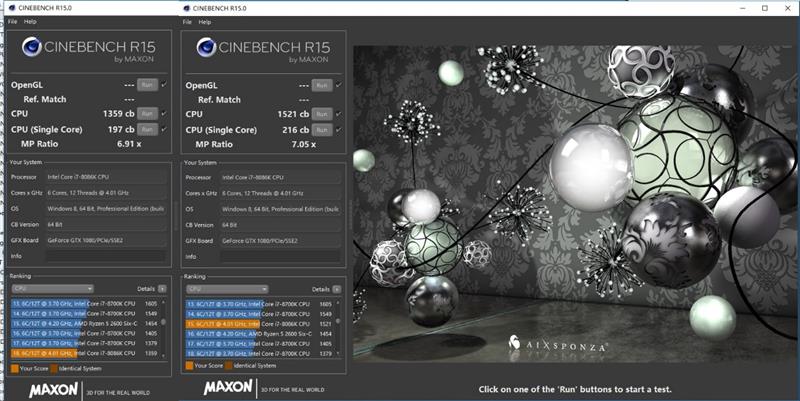Click Cinebench R15 logo in right panel
This screenshot has width=800, height=401.
click(x=263, y=49)
